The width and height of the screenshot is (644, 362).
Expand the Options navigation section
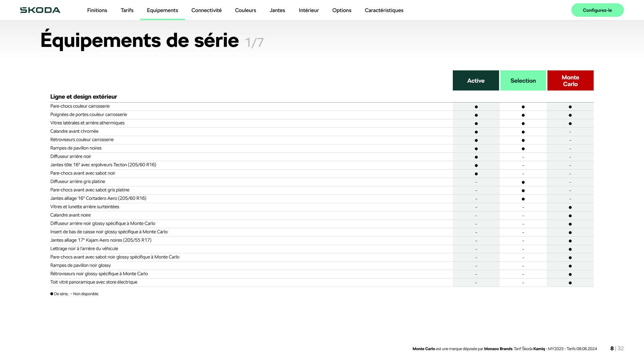(341, 10)
